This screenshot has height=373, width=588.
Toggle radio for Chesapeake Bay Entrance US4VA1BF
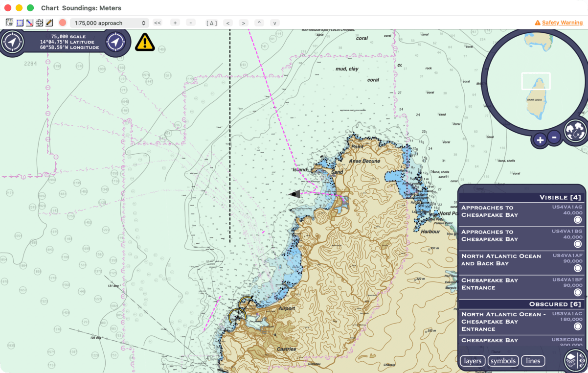pyautogui.click(x=578, y=292)
